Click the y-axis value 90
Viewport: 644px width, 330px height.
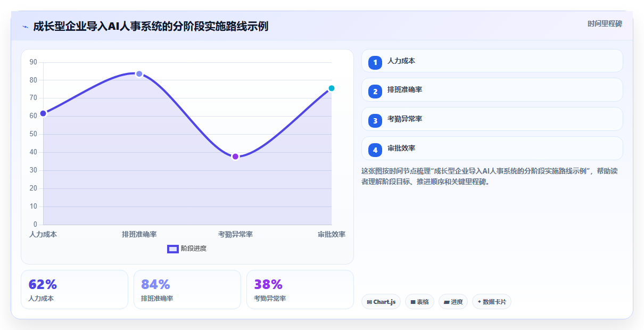[34, 62]
